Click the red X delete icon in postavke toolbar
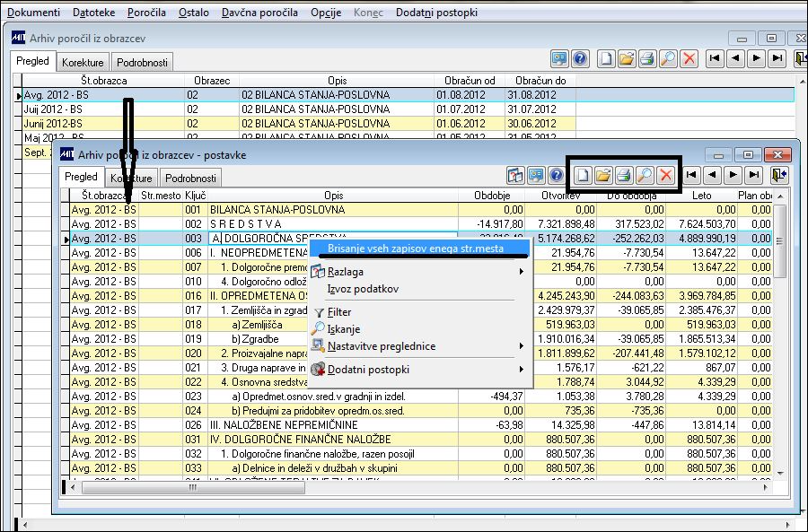This screenshot has width=808, height=532. pyautogui.click(x=665, y=176)
